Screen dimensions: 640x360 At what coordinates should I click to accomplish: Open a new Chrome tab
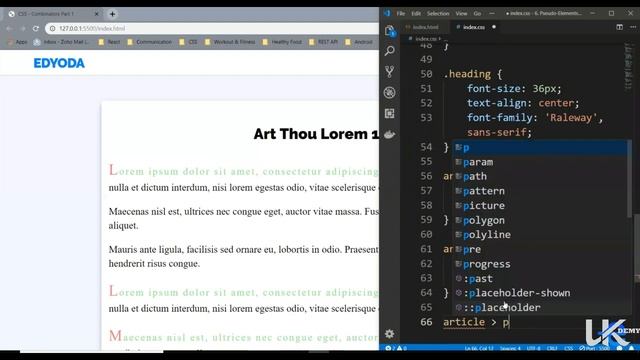click(112, 14)
